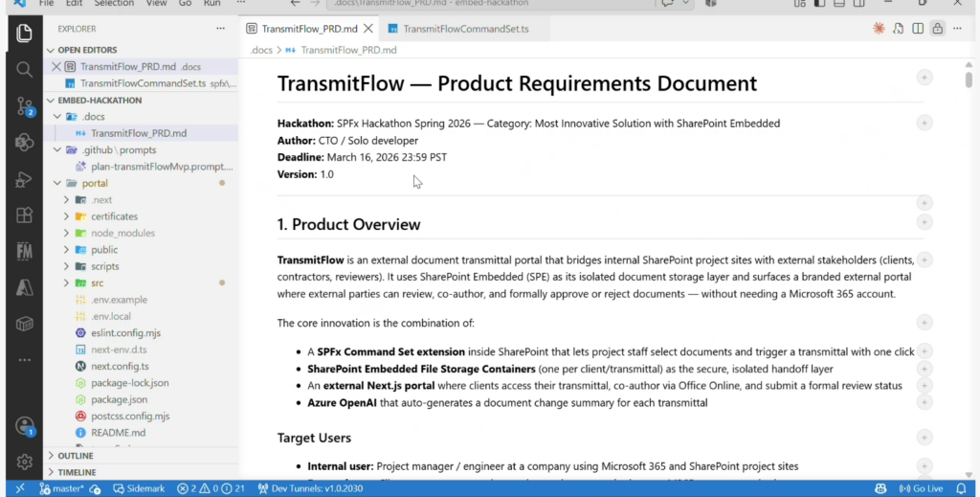Collapse the portal folder
Screen dimensions: 980x497
coord(57,183)
